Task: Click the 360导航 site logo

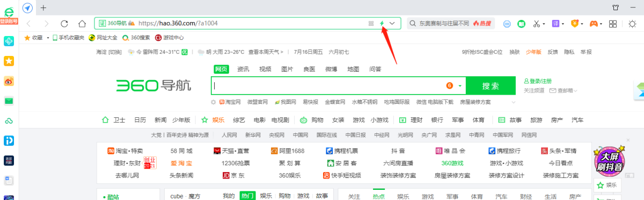Action: tap(153, 85)
